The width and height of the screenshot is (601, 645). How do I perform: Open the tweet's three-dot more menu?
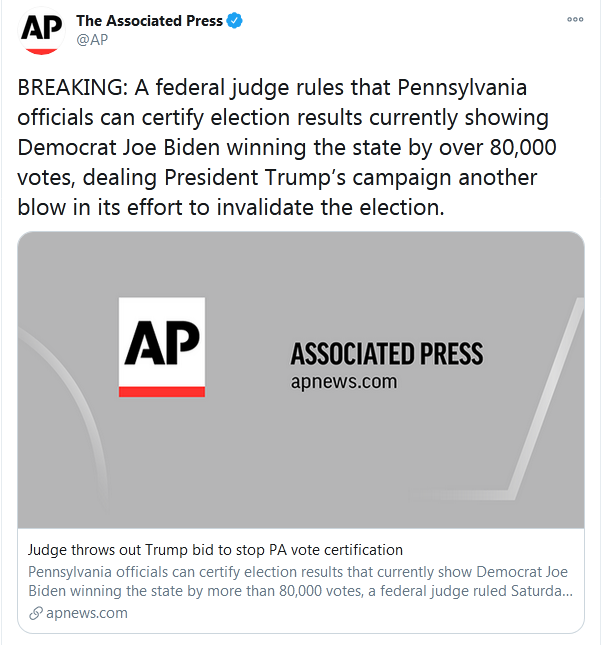coord(575,19)
